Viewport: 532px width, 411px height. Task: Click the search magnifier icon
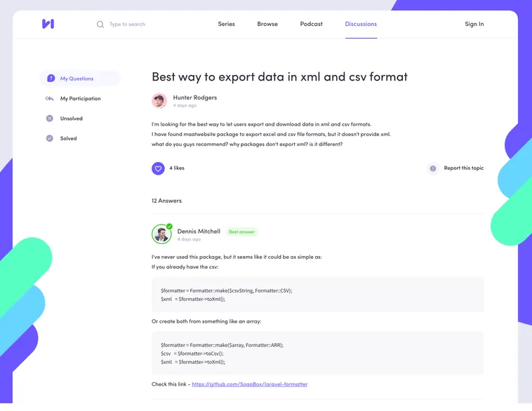click(100, 25)
